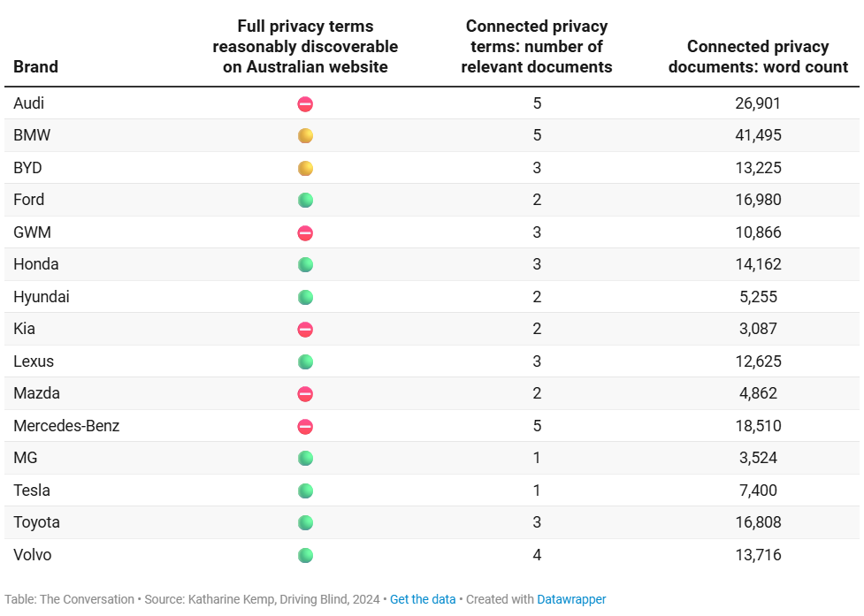Click the red status icon for GWM
Image resolution: width=864 pixels, height=616 pixels.
click(x=305, y=233)
